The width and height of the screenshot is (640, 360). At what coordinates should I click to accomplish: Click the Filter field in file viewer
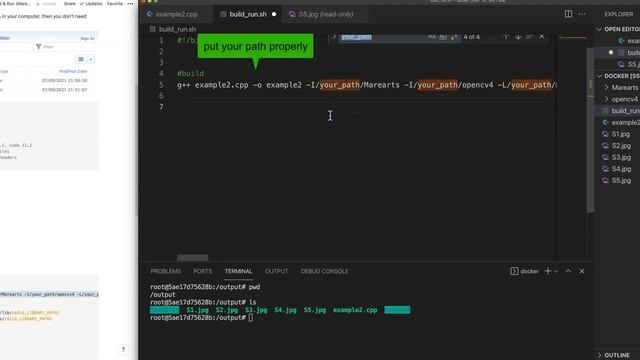coord(65,47)
